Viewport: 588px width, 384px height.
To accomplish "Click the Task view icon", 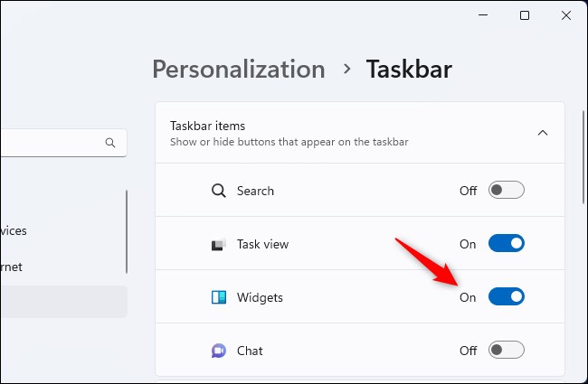I will point(218,244).
